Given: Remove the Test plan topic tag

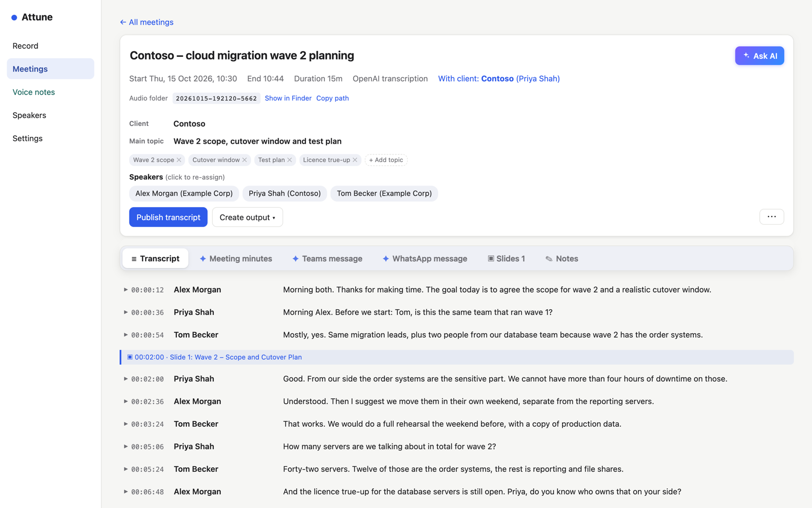Looking at the screenshot, I should pyautogui.click(x=290, y=160).
